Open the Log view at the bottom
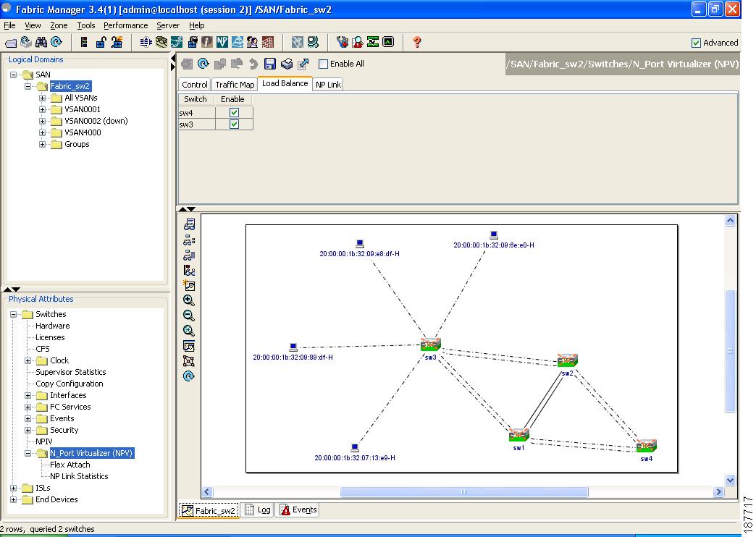756x537 pixels. click(x=257, y=509)
